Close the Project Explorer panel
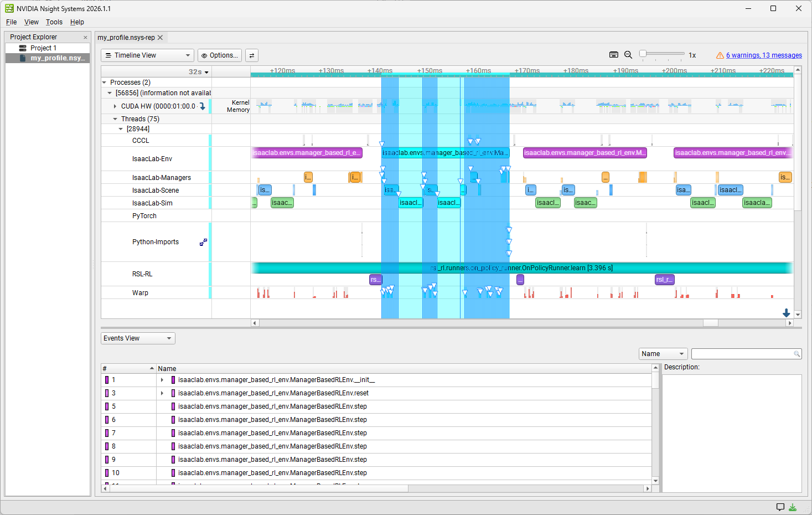Viewport: 812px width, 515px height. pos(85,38)
